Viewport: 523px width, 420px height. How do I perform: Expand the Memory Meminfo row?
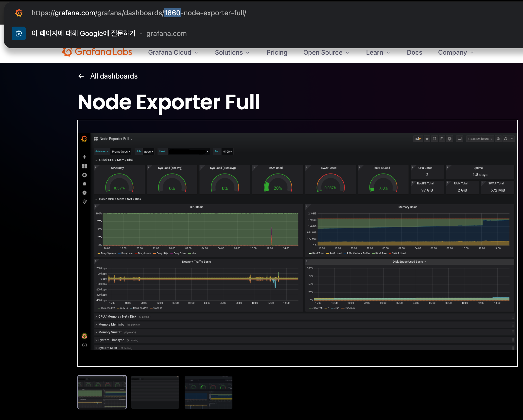coord(111,324)
